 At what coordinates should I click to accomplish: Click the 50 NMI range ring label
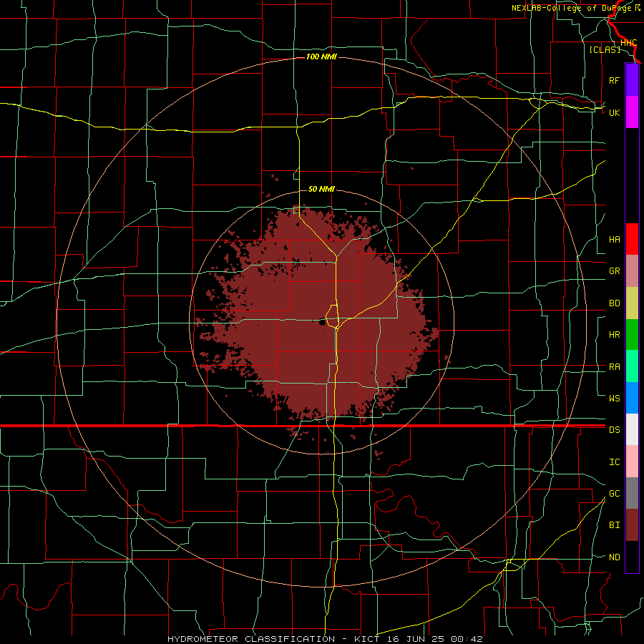321,189
